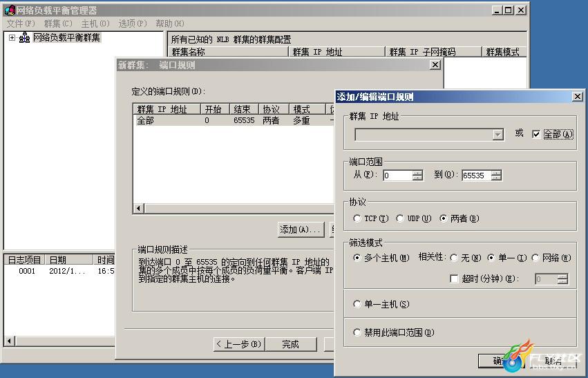Expand the 网络负载平衡群集 tree node
588x378 pixels.
tap(12, 37)
